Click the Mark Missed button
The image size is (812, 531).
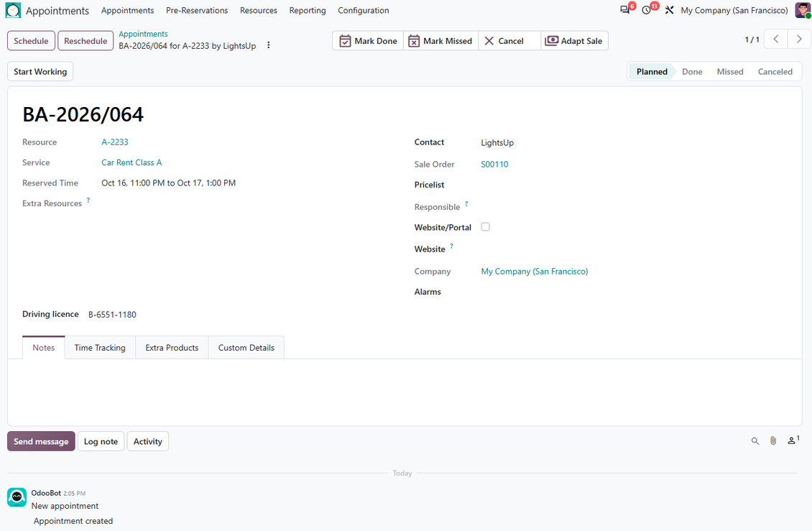click(x=440, y=41)
